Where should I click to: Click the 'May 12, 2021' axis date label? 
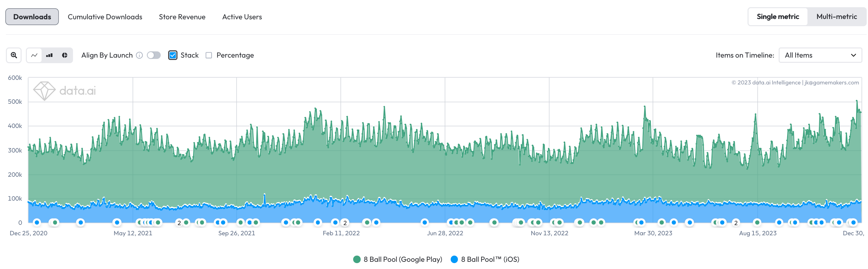click(x=133, y=233)
